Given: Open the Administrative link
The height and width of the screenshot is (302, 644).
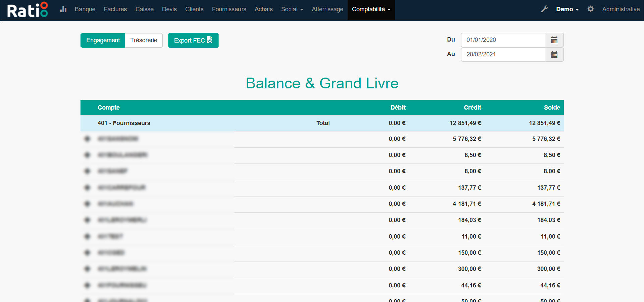Looking at the screenshot, I should click(621, 9).
